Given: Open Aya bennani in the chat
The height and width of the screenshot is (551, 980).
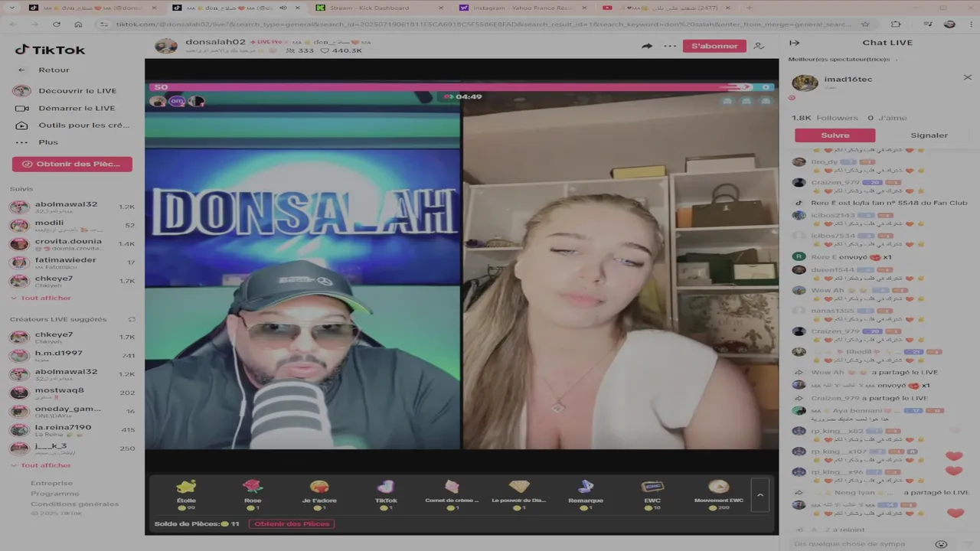Looking at the screenshot, I should click(x=857, y=411).
